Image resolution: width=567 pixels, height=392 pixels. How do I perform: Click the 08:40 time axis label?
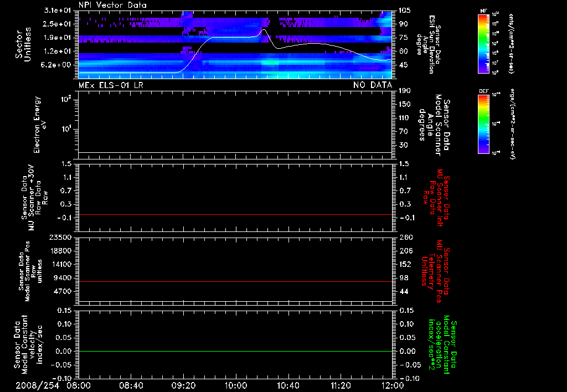tap(131, 385)
